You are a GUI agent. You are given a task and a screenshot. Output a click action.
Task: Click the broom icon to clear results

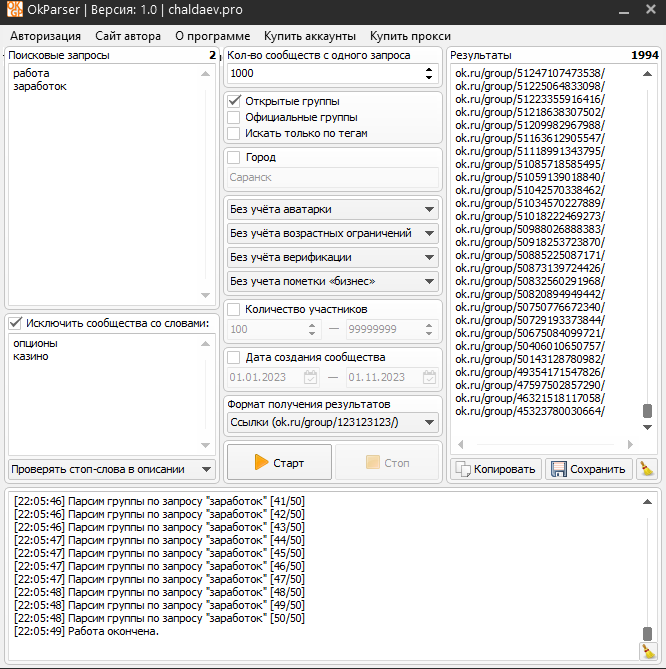coord(648,468)
